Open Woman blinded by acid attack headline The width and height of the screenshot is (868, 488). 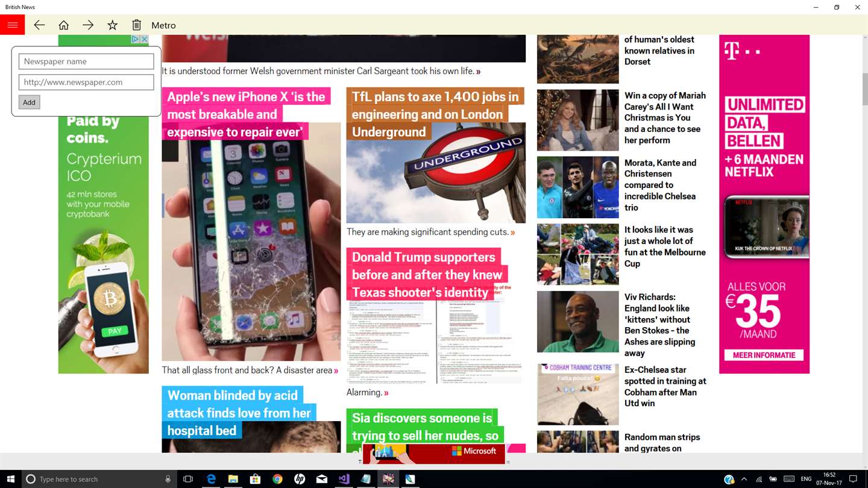tap(239, 413)
